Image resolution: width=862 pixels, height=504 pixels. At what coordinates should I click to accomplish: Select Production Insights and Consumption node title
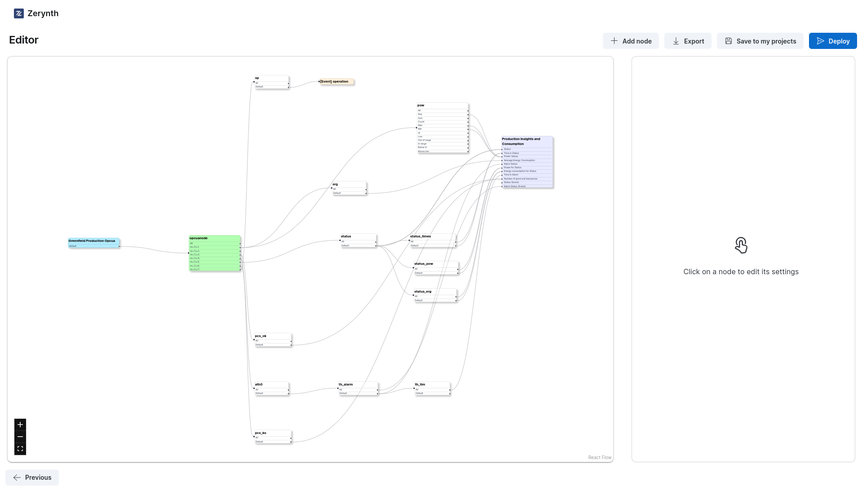(522, 141)
